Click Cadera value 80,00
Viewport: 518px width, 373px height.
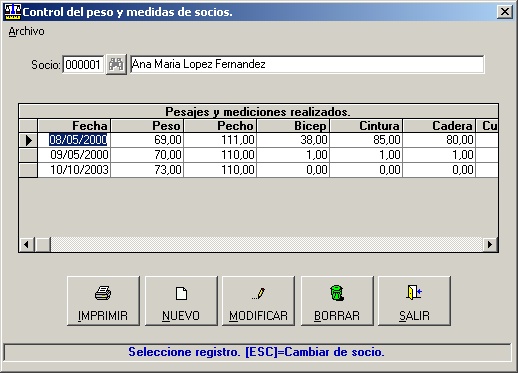(439, 140)
